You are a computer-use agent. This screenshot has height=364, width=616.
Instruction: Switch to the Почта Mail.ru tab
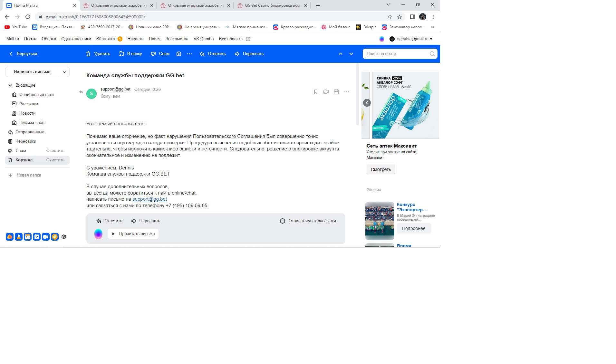point(41,5)
